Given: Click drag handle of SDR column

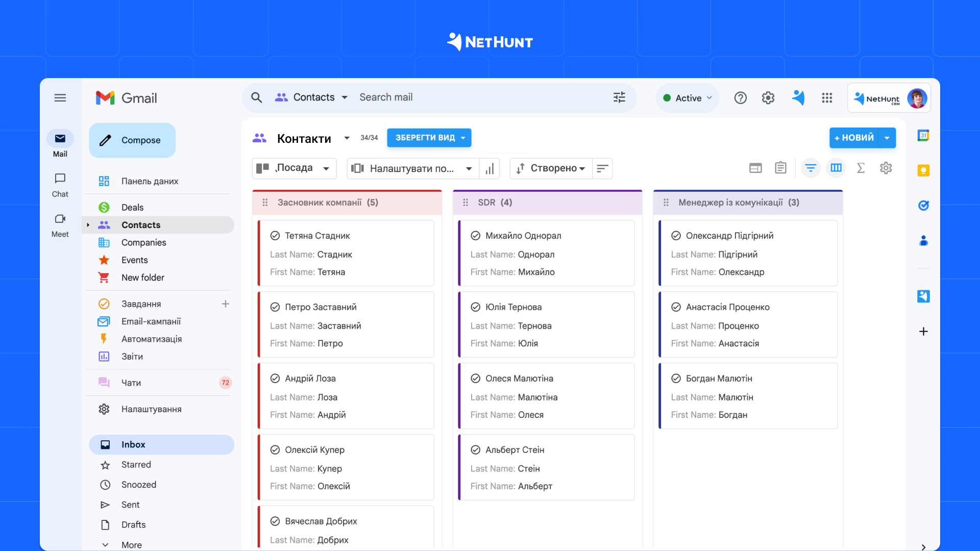Looking at the screenshot, I should point(465,203).
